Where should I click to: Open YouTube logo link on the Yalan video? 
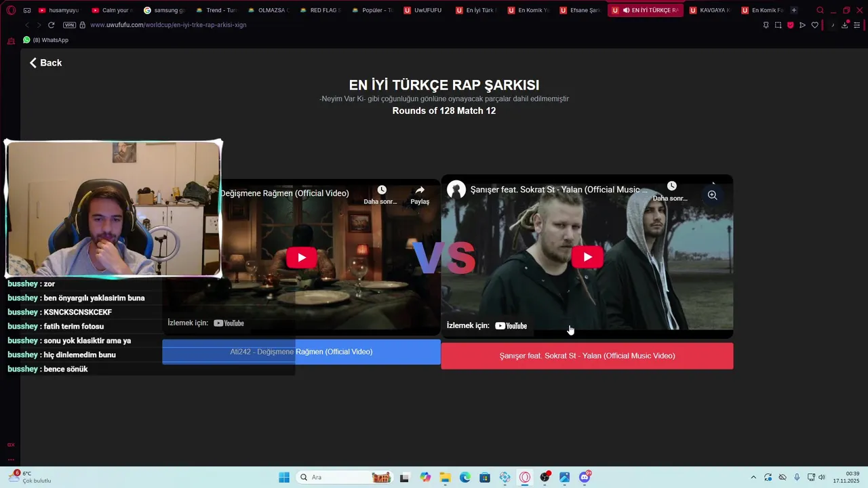click(511, 326)
